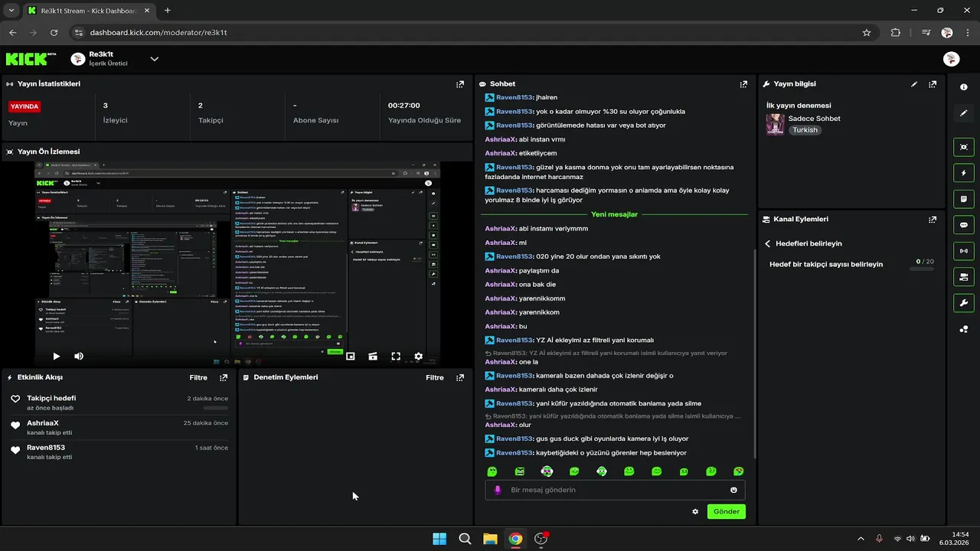Click AshriaaX in activity feed

tap(43, 422)
